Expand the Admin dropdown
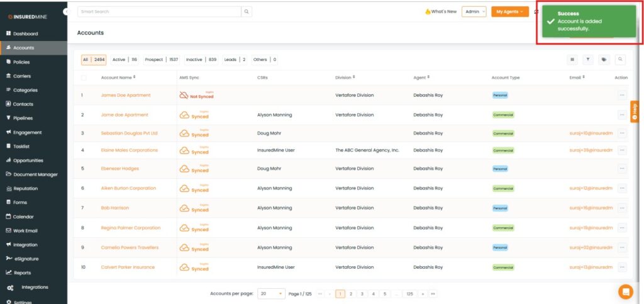This screenshot has width=644, height=304. tap(474, 11)
